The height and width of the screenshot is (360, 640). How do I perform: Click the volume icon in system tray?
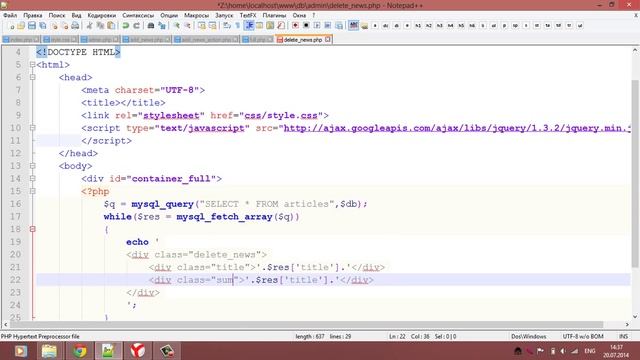(x=563, y=351)
